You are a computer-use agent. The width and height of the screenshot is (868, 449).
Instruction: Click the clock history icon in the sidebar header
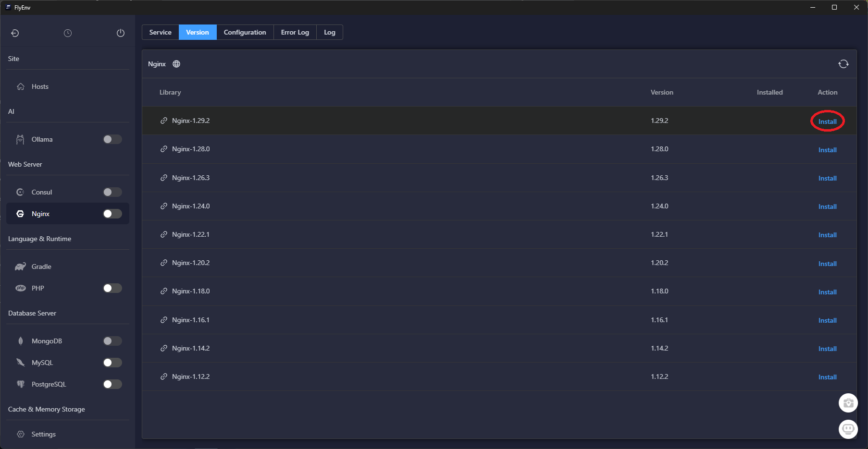pyautogui.click(x=68, y=33)
